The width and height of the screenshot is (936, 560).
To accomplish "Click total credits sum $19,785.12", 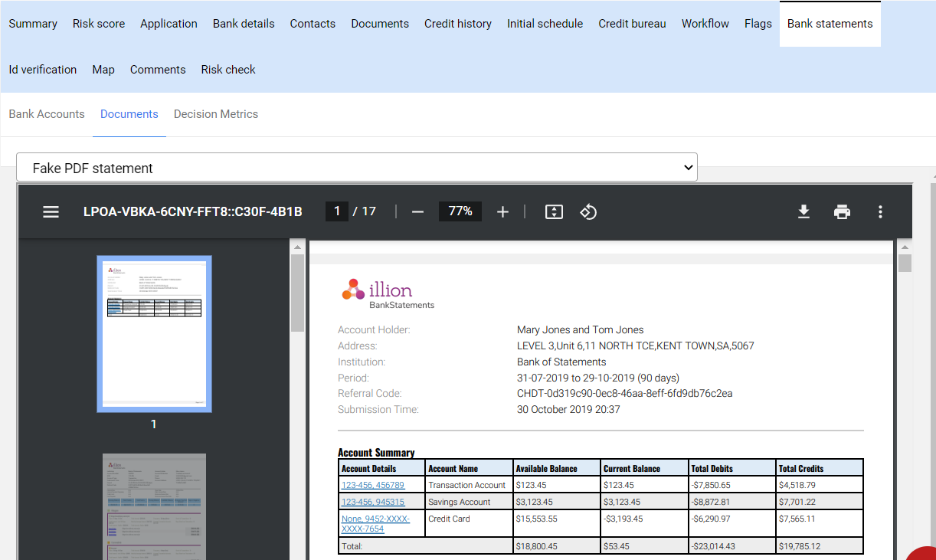I will tap(800, 546).
